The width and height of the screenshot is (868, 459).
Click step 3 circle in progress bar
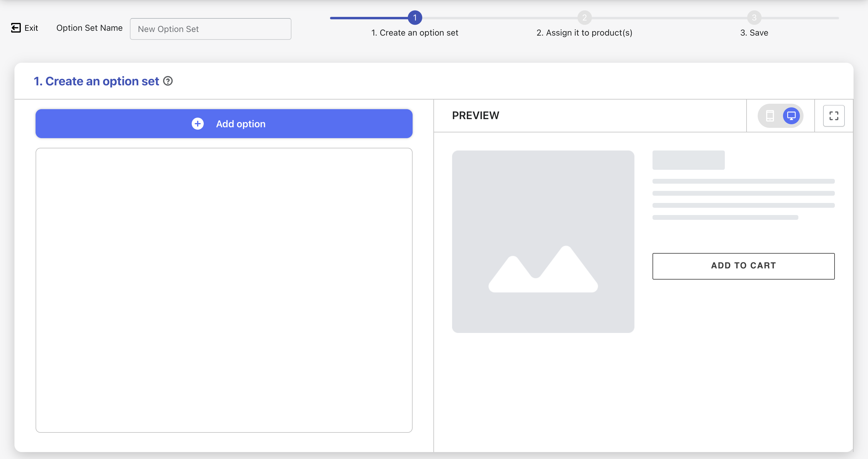(754, 17)
